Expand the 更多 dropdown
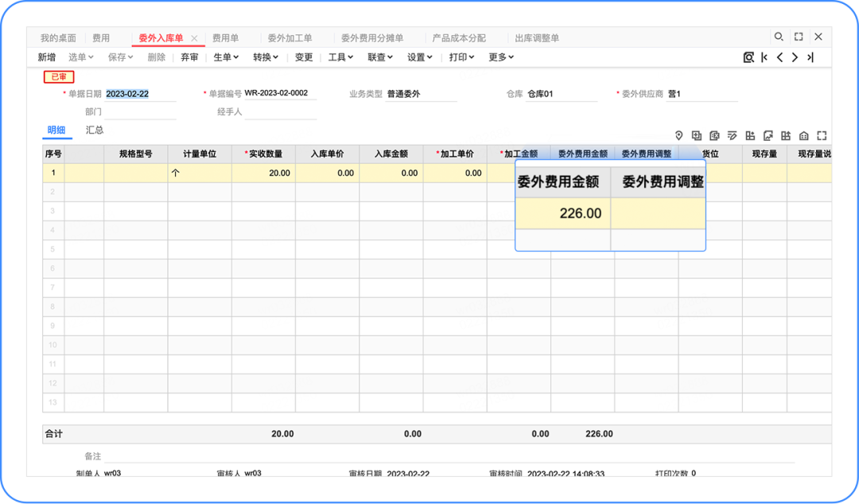 pos(500,57)
